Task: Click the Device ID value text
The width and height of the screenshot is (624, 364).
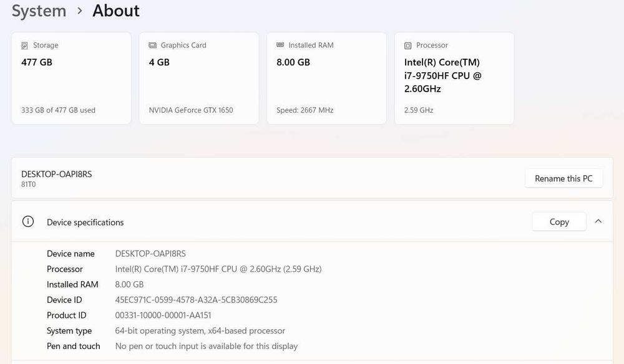Action: click(x=196, y=300)
